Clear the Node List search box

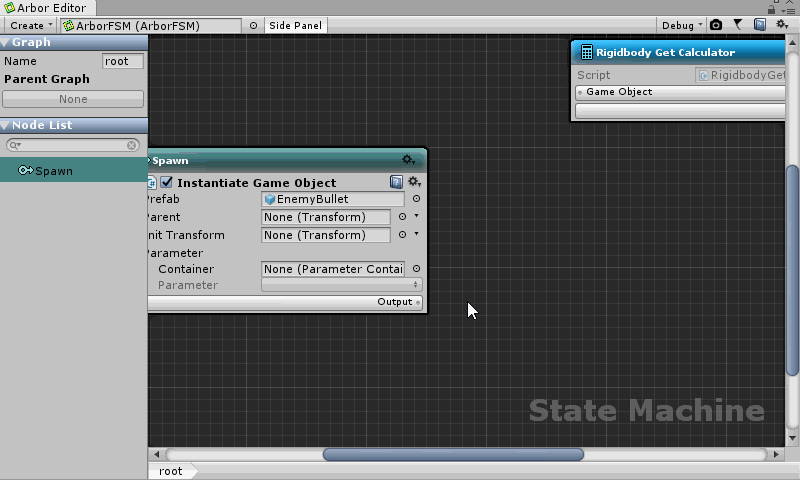[x=132, y=145]
